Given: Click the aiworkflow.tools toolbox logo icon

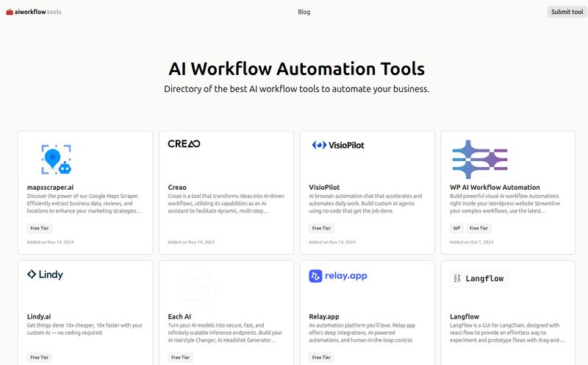Looking at the screenshot, I should (x=10, y=12).
